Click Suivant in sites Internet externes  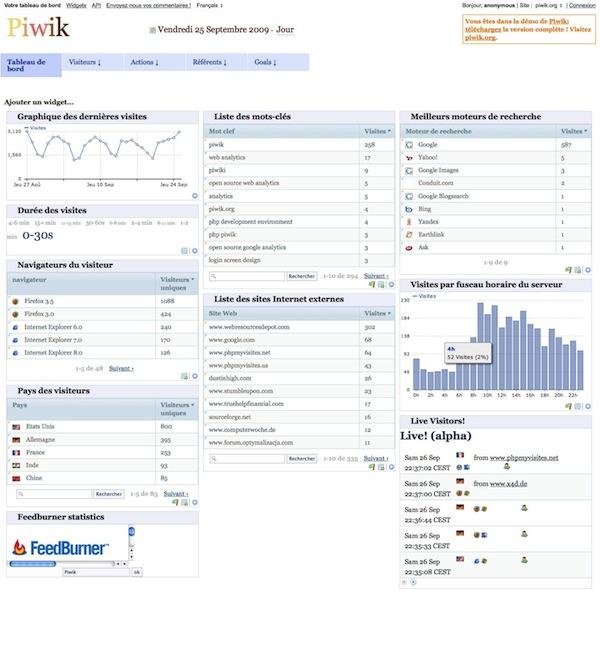tap(376, 458)
